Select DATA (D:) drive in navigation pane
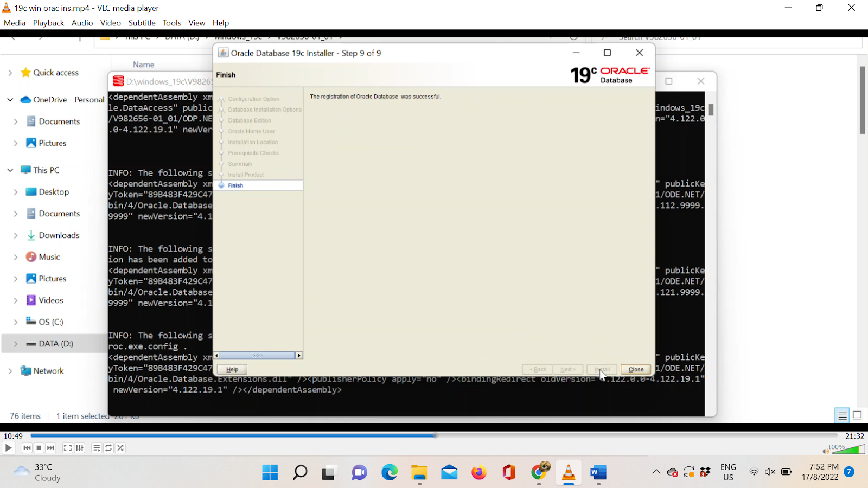 pyautogui.click(x=54, y=344)
